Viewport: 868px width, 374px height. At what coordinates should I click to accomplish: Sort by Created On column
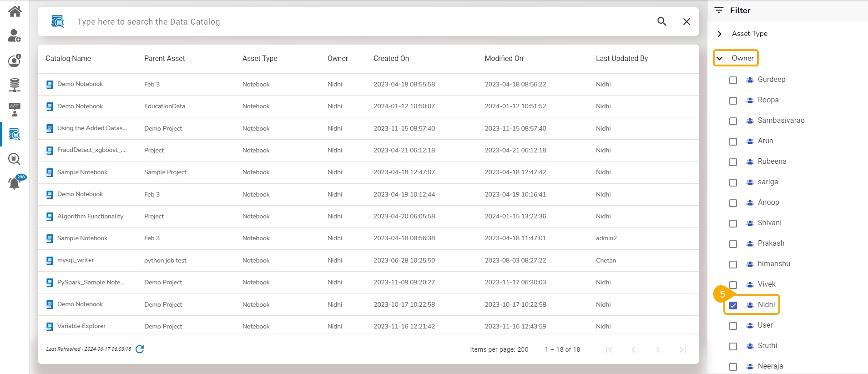(x=391, y=58)
